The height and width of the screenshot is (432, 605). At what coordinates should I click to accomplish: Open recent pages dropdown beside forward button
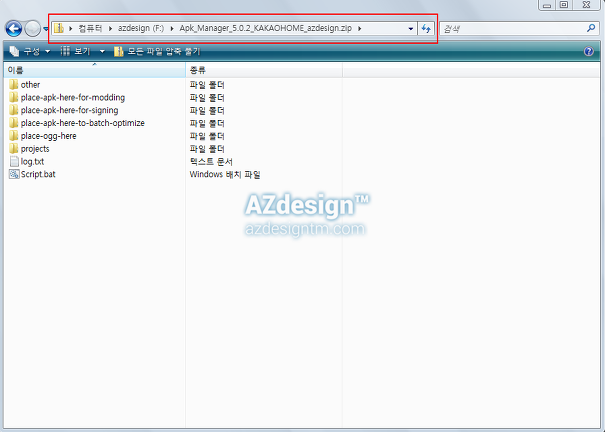46,29
